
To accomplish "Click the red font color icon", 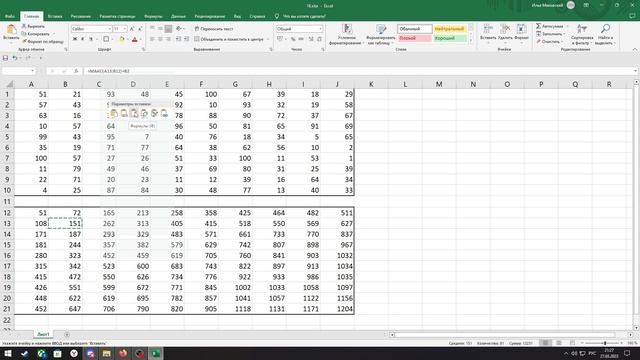I will point(135,39).
